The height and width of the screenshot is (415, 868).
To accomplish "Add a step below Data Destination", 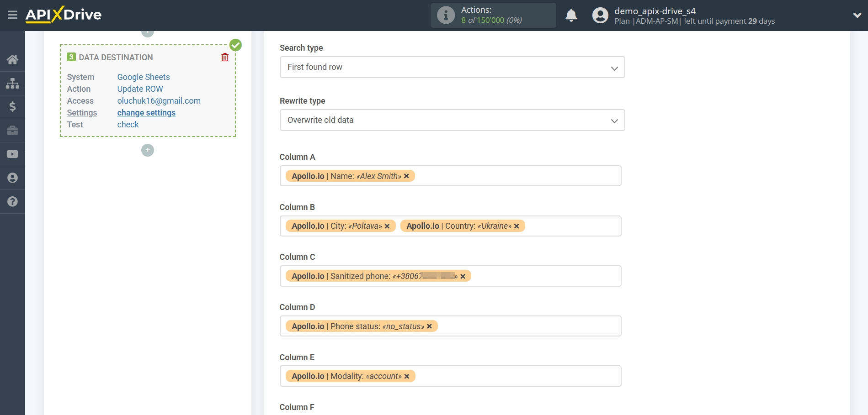I will [148, 150].
